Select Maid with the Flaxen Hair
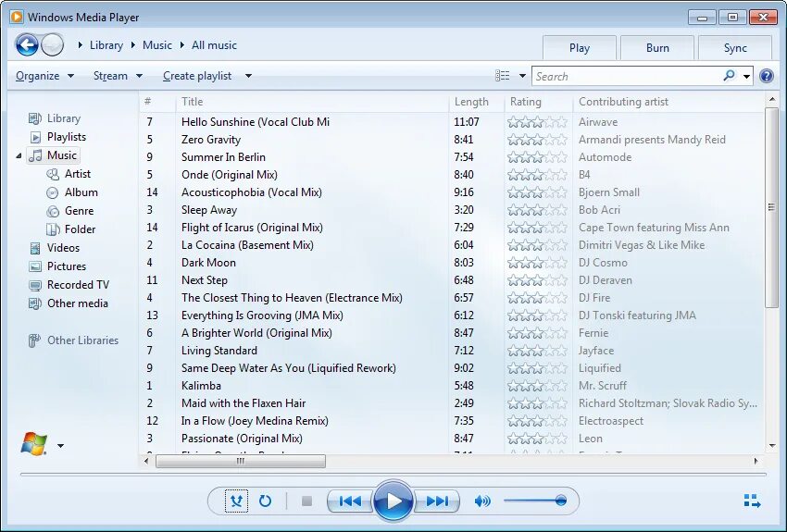 coord(244,403)
